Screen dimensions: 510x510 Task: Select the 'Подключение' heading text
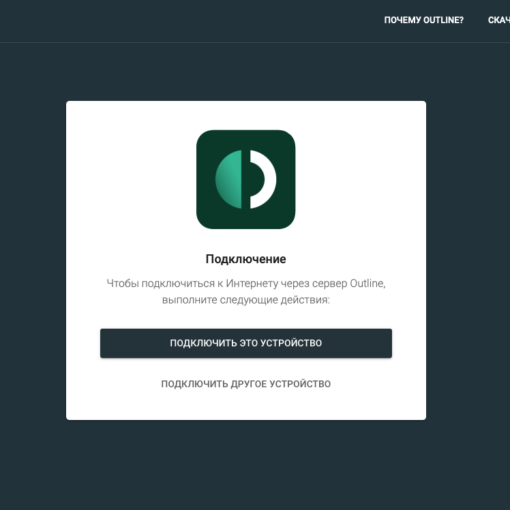tap(246, 259)
